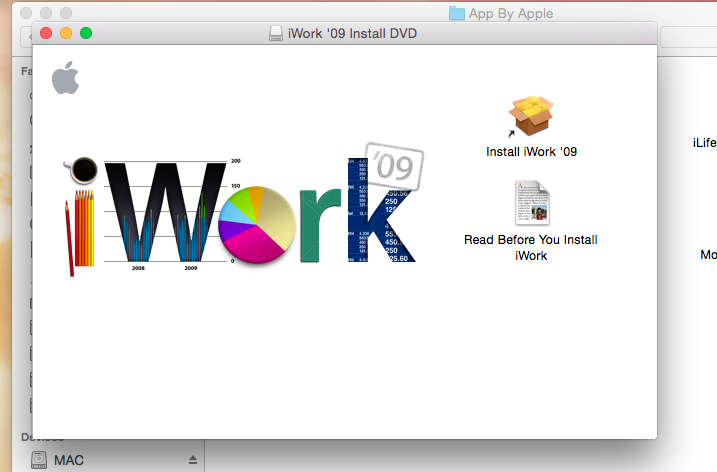This screenshot has height=472, width=717.
Task: Click the colorful pie chart graphic
Action: click(256, 223)
